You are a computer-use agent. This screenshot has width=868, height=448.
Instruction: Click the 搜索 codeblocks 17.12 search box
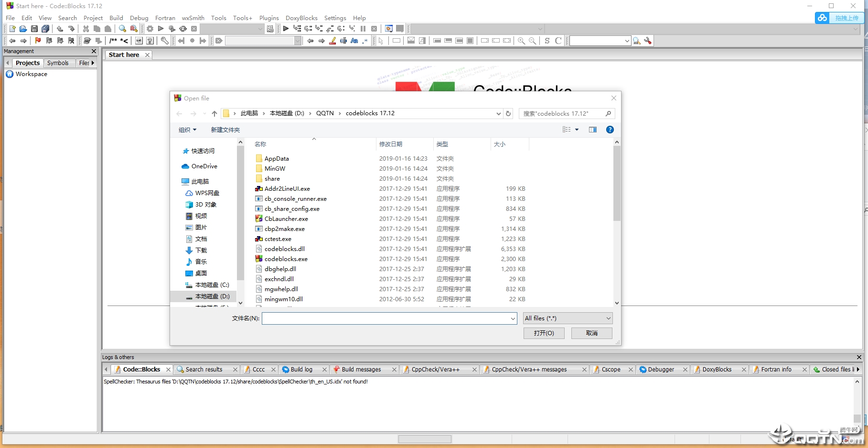[x=567, y=113]
